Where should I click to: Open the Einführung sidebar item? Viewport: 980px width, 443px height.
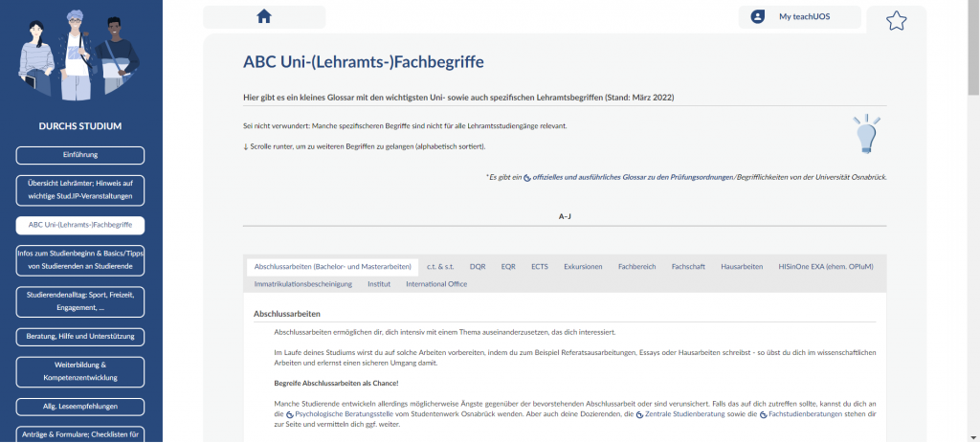point(80,155)
